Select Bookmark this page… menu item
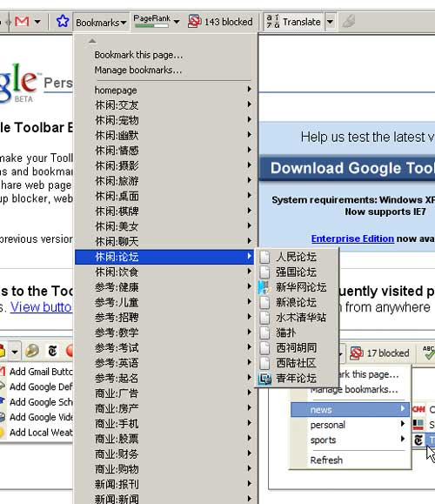This screenshot has width=435, height=504. 138,55
